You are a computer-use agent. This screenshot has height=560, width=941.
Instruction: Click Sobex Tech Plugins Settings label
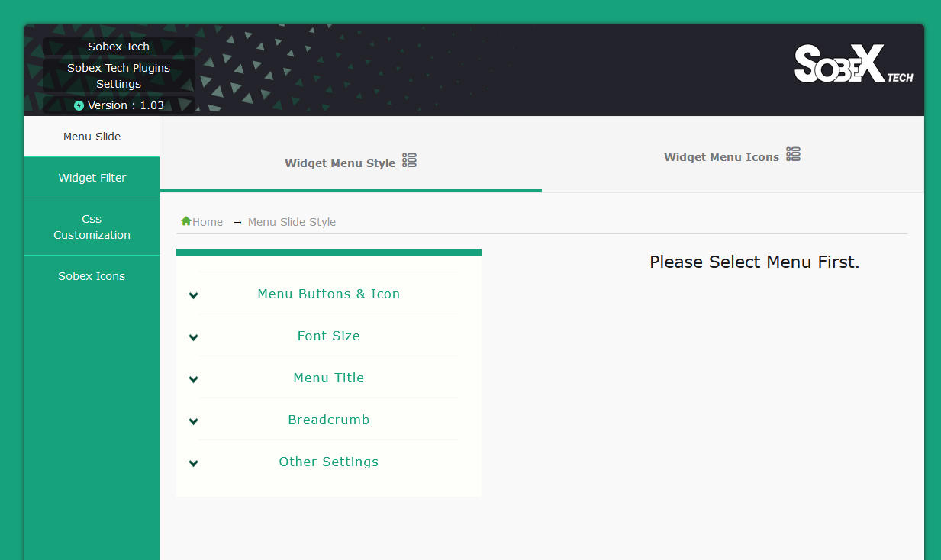point(119,76)
